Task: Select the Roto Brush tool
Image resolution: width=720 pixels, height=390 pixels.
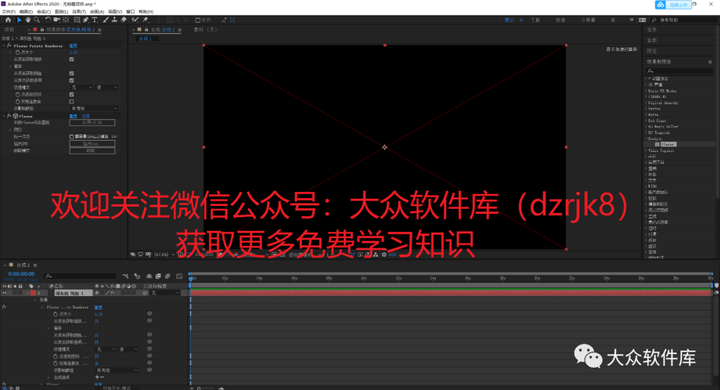Action: pos(135,20)
